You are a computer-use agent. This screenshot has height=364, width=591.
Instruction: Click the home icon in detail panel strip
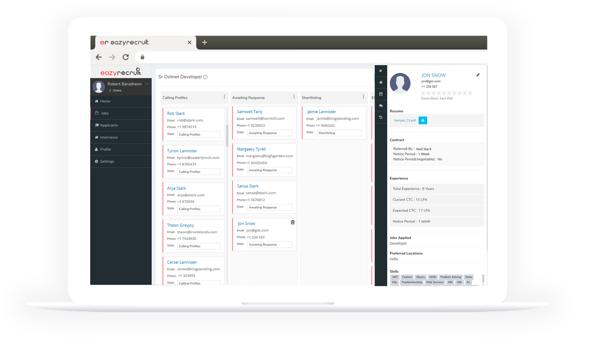click(x=381, y=82)
